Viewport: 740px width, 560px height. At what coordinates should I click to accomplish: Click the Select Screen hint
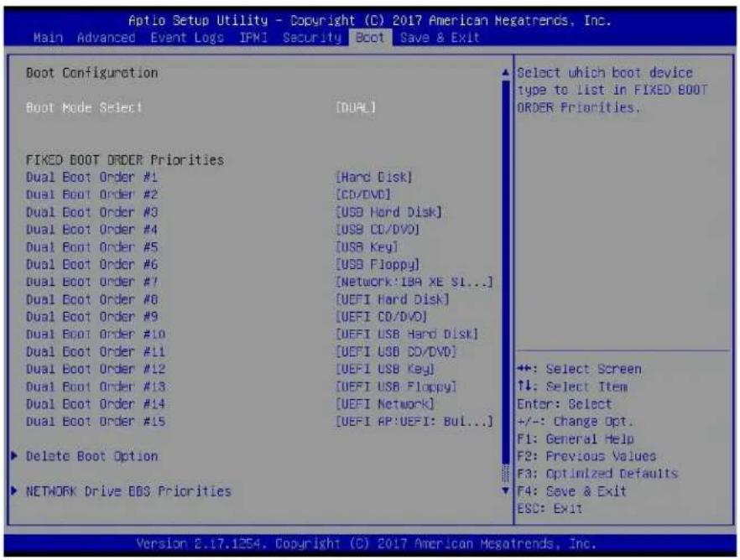(x=579, y=369)
